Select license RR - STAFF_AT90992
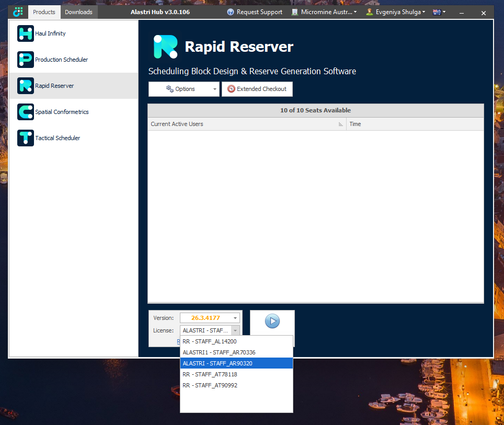The width and height of the screenshot is (504, 425). tap(236, 385)
